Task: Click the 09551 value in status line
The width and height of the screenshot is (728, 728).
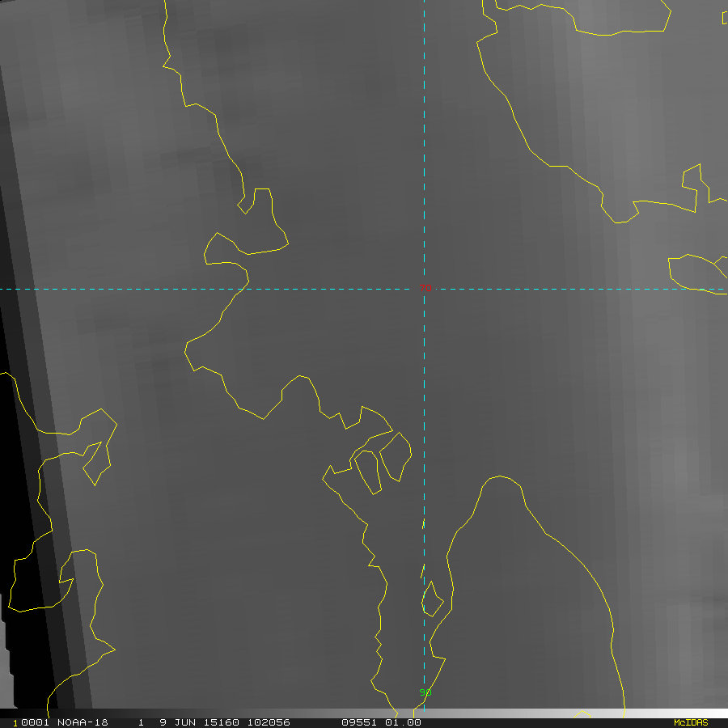Action: coord(358,722)
